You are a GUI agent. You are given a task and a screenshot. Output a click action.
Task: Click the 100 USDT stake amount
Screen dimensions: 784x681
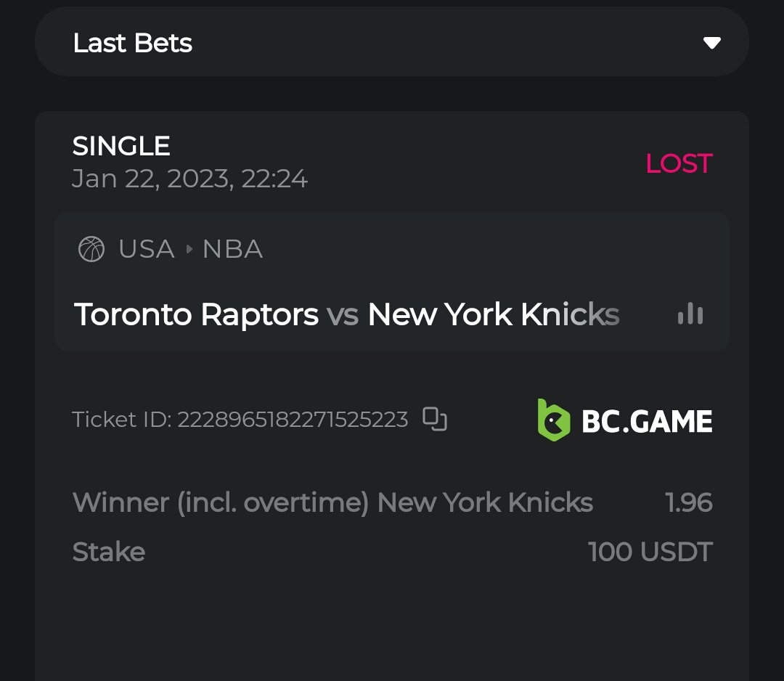click(650, 552)
